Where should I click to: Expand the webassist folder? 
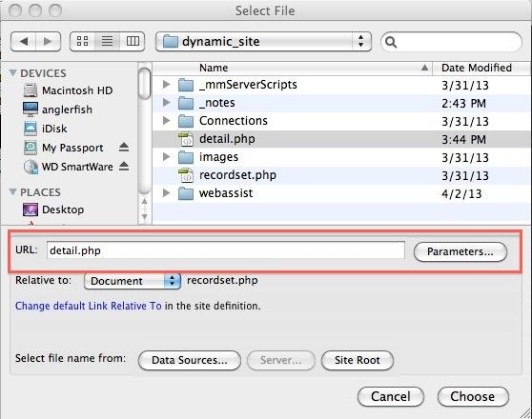(166, 193)
